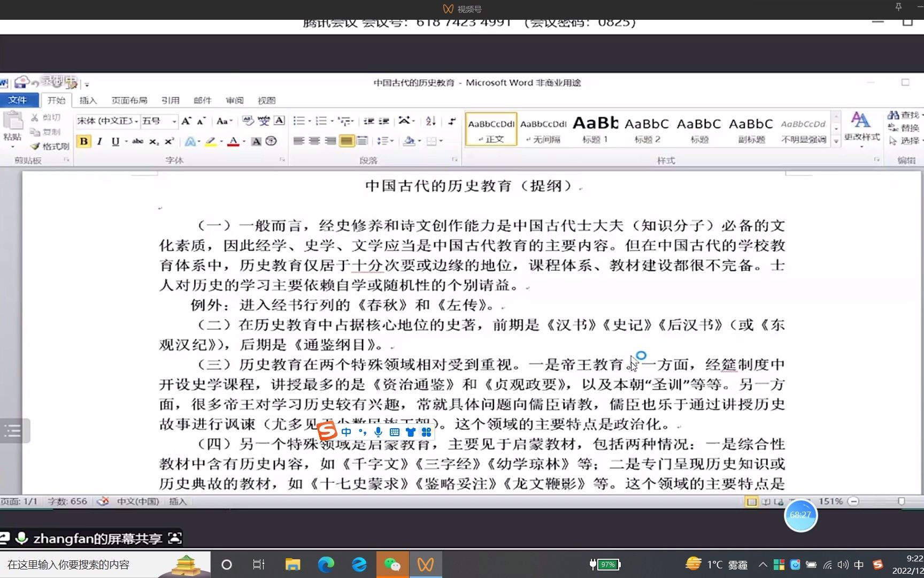Viewport: 924px width, 578px height.
Task: Apply No Spacing (无间隔) style
Action: 543,129
